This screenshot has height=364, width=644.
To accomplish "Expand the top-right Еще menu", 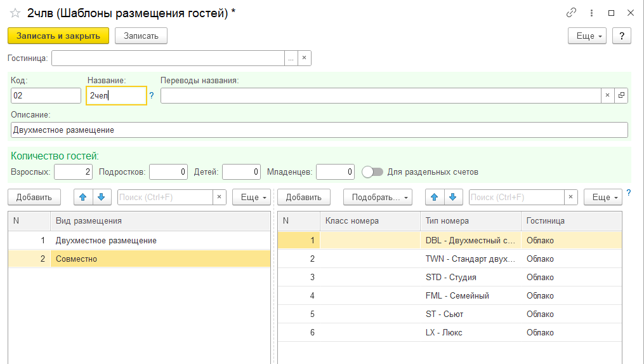I will click(587, 36).
